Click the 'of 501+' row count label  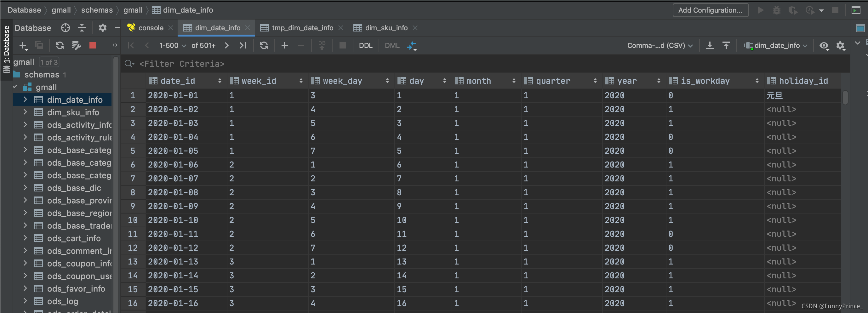tap(203, 45)
